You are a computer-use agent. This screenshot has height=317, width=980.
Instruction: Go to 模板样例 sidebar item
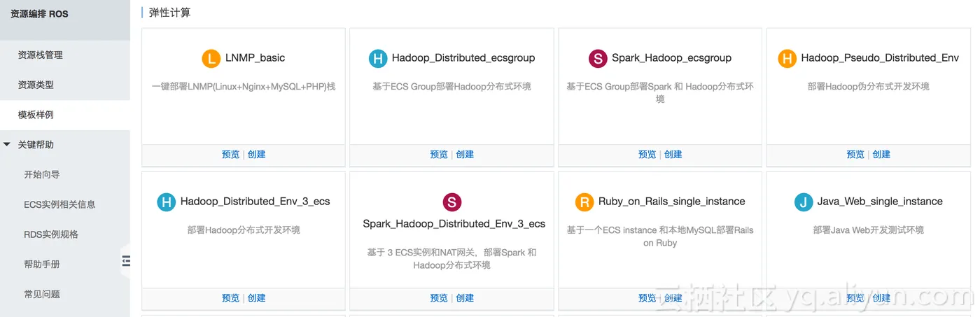coord(36,115)
